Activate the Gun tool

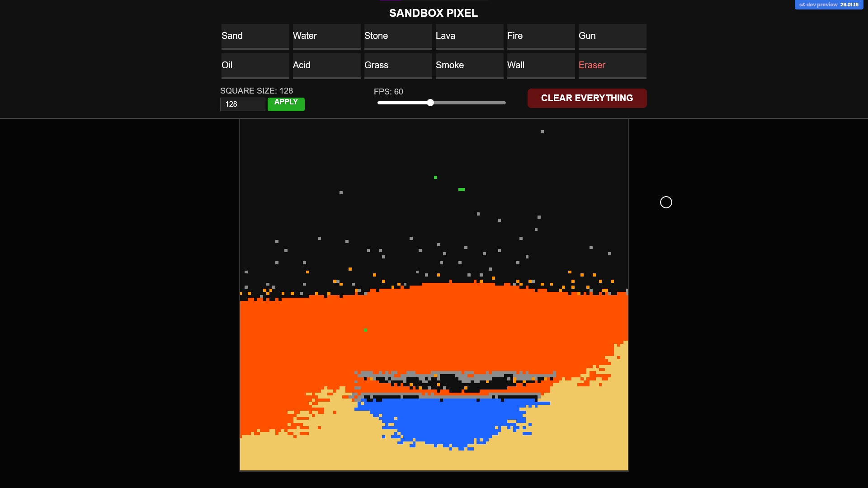coord(612,36)
